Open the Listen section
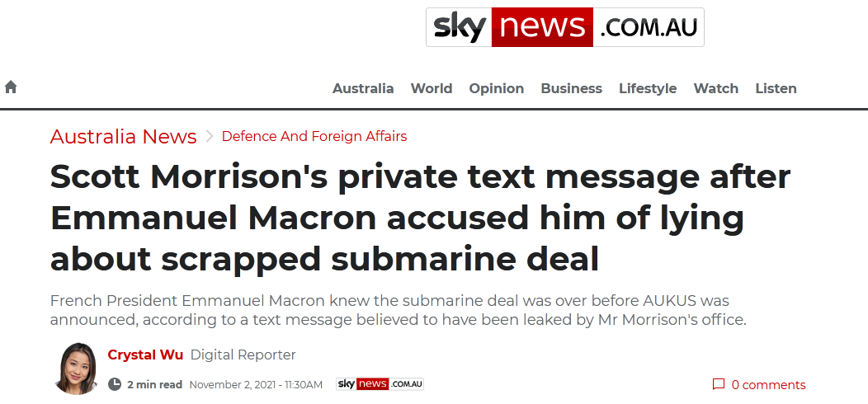This screenshot has width=868, height=404. (x=776, y=88)
